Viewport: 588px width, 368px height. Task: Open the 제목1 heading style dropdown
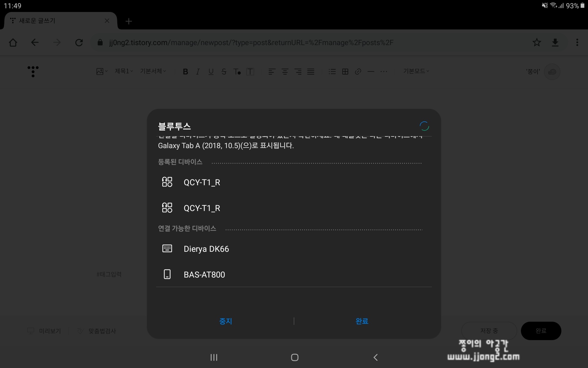pos(124,71)
